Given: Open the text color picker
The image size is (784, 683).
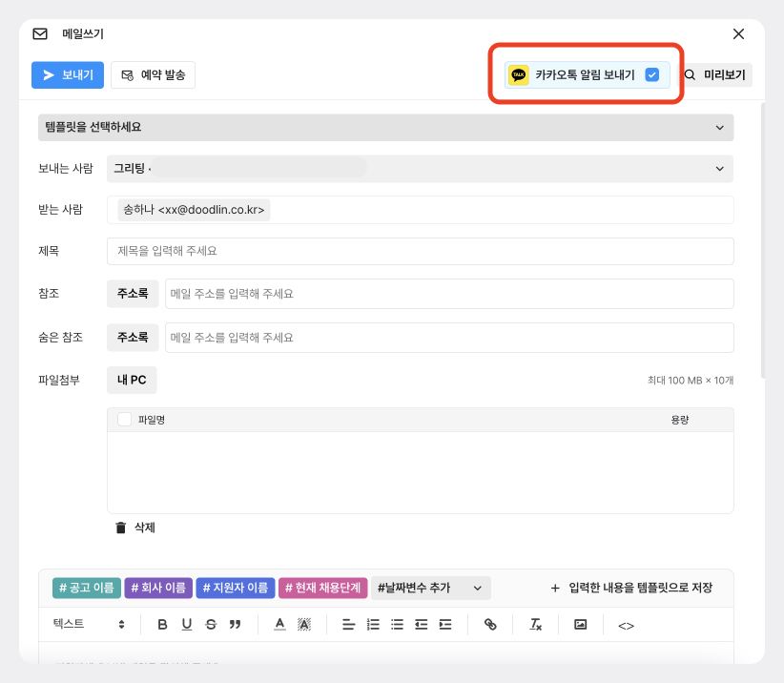Looking at the screenshot, I should tap(279, 625).
